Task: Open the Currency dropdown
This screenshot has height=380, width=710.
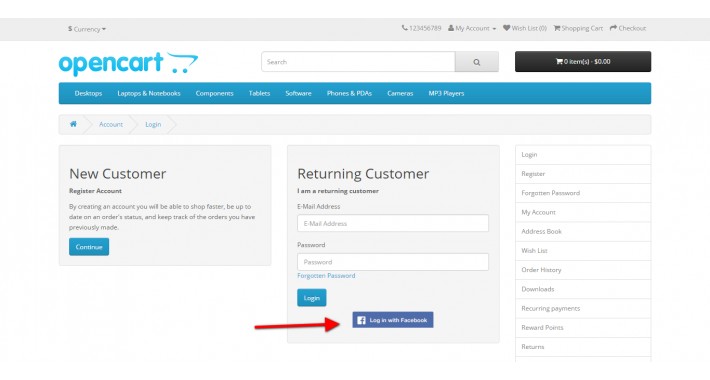Action: (x=87, y=29)
